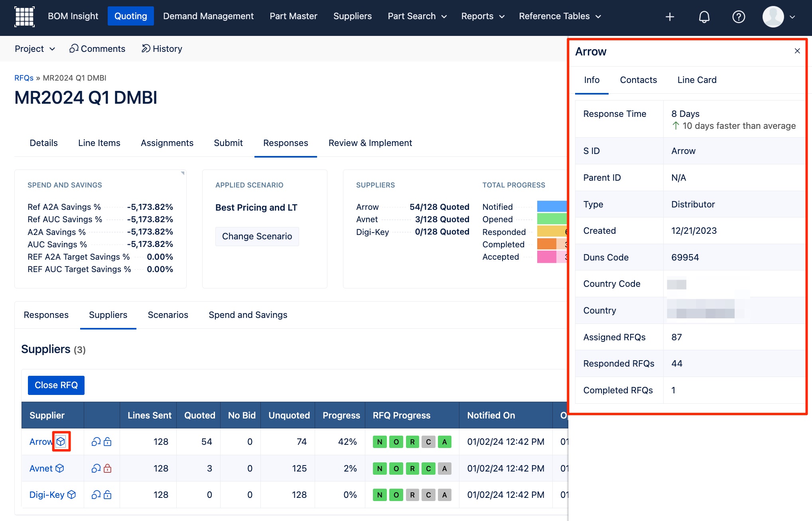
Task: Follow the RFQs breadcrumb link
Action: coord(24,78)
